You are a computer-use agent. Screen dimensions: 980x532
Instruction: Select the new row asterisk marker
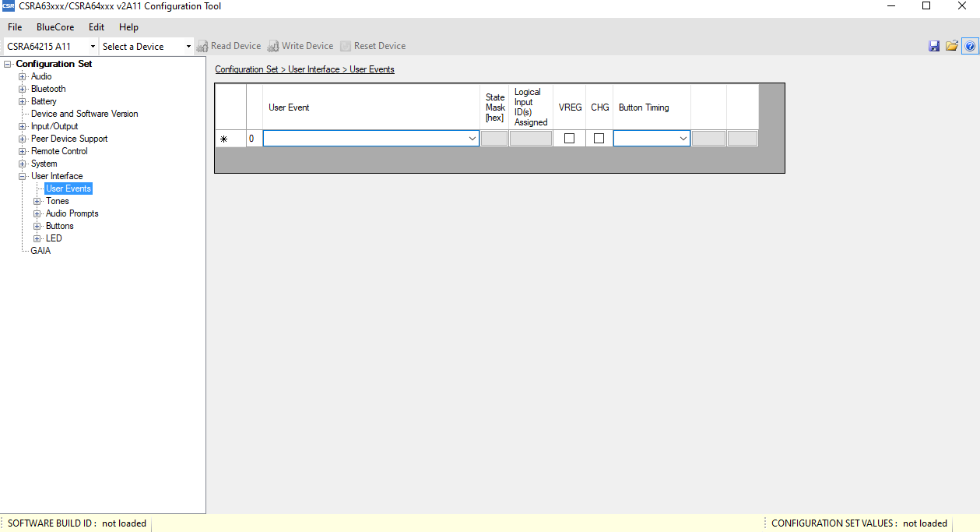(223, 139)
